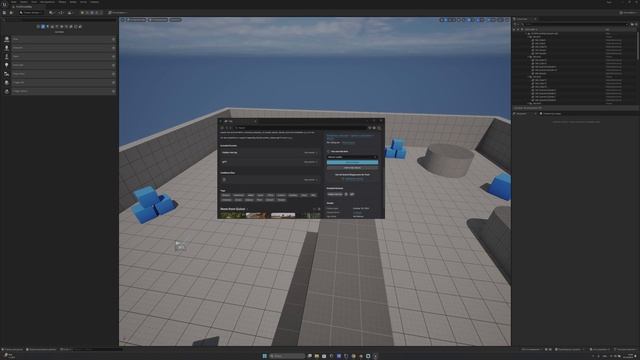Select the Recently Placed category icon in Place Actors

click(x=38, y=27)
